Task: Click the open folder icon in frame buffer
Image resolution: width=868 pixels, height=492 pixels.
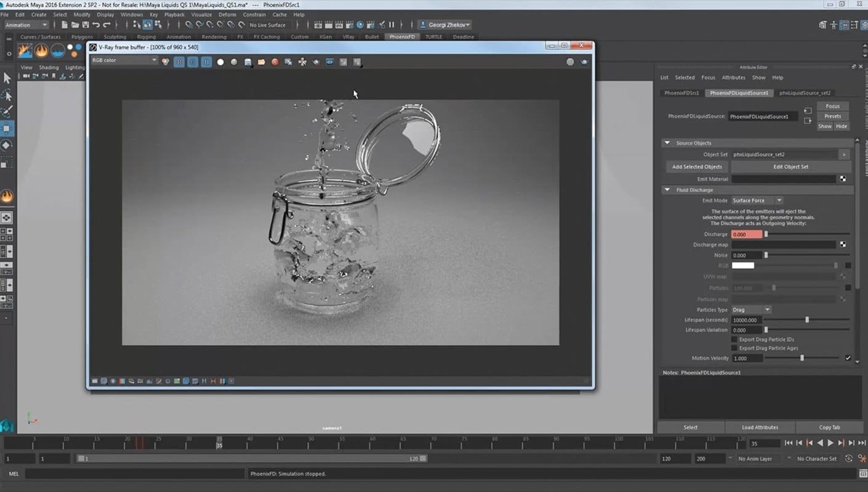Action: pyautogui.click(x=262, y=62)
